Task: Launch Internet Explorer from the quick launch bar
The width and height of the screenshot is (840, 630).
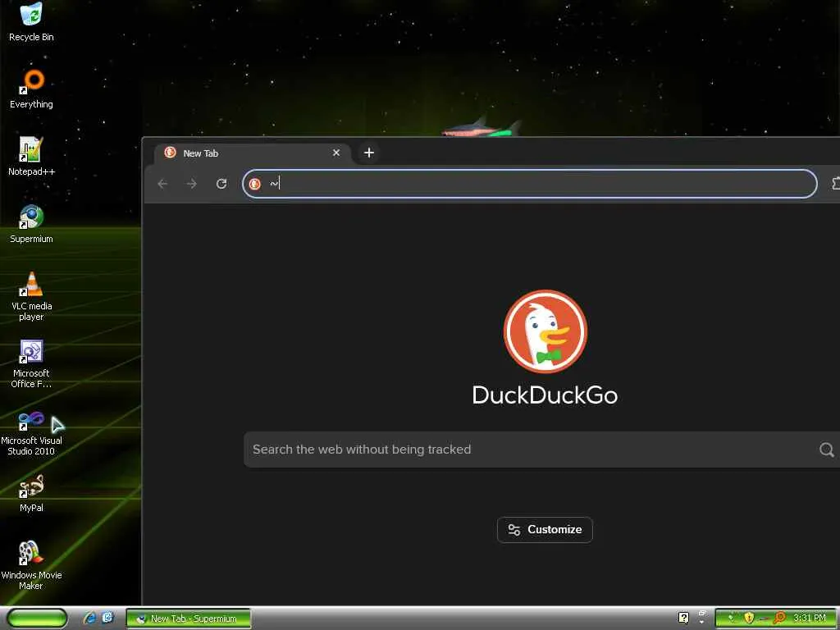Action: coord(89,618)
